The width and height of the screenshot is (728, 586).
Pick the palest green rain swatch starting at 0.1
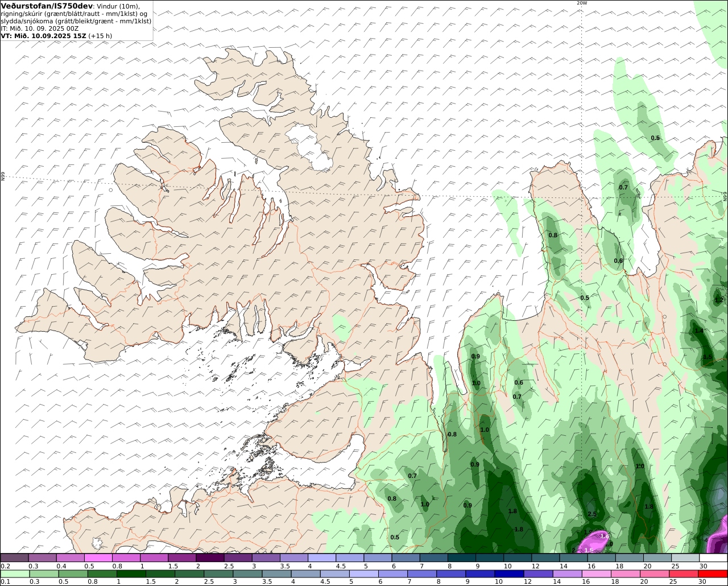pos(15,573)
